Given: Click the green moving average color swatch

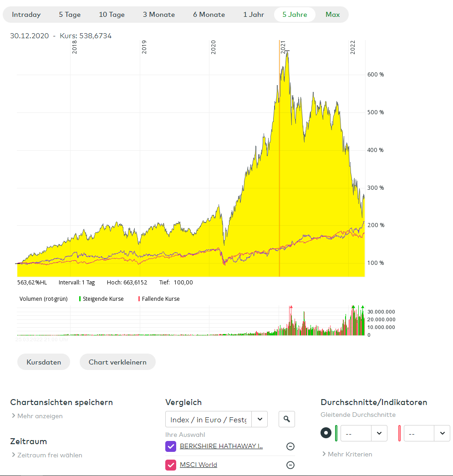Looking at the screenshot, I should (336, 433).
